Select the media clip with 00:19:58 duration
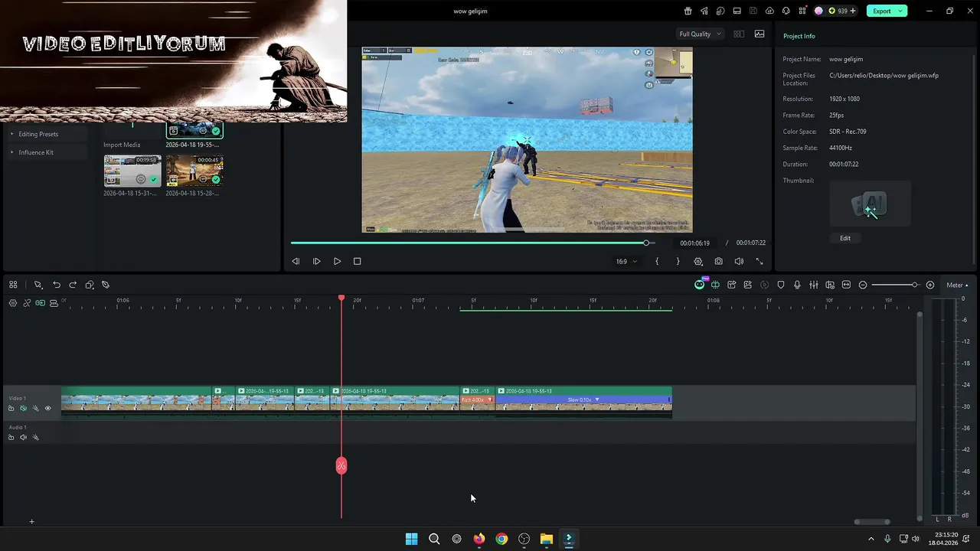The image size is (980, 551). (132, 171)
